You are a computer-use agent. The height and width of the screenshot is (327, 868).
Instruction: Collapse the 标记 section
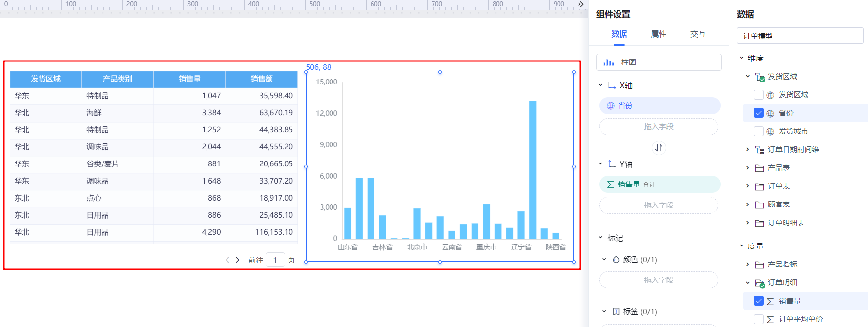[x=601, y=238]
